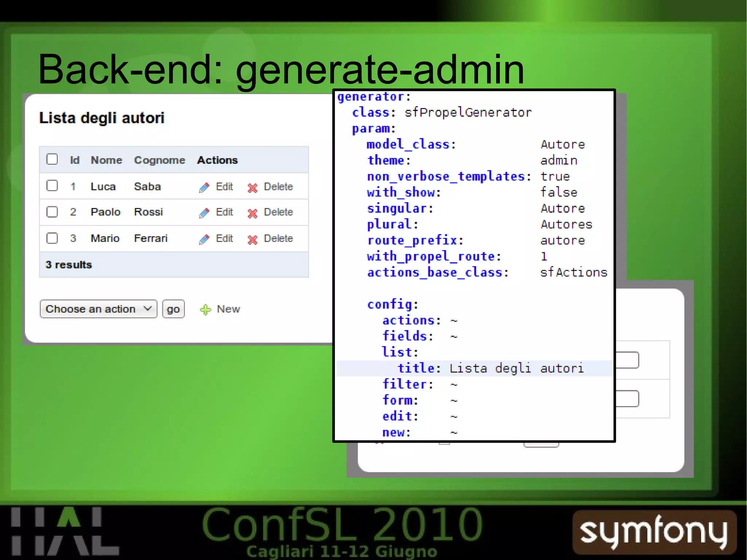Check the checkbox for row 1 Luca

(x=52, y=186)
